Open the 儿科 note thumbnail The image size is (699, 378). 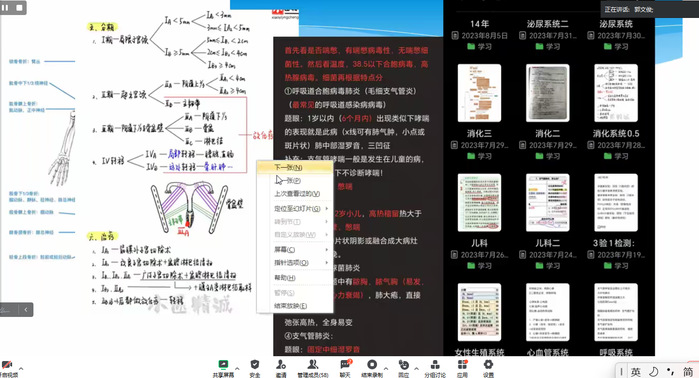479,203
